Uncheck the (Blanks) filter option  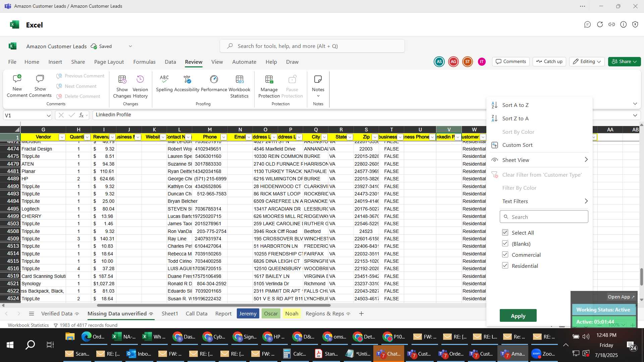[505, 243]
